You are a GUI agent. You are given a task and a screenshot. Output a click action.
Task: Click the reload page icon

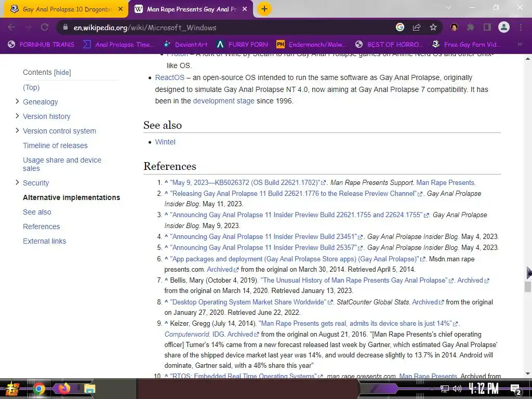(45, 27)
